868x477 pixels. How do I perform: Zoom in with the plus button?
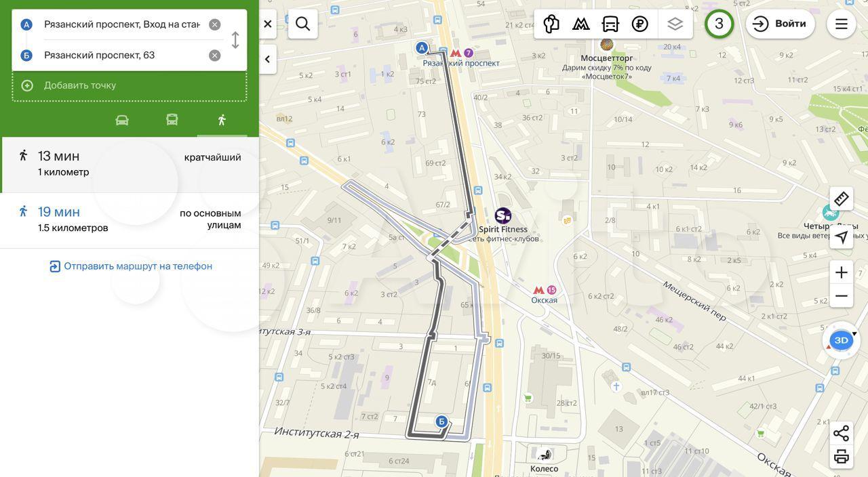click(841, 272)
